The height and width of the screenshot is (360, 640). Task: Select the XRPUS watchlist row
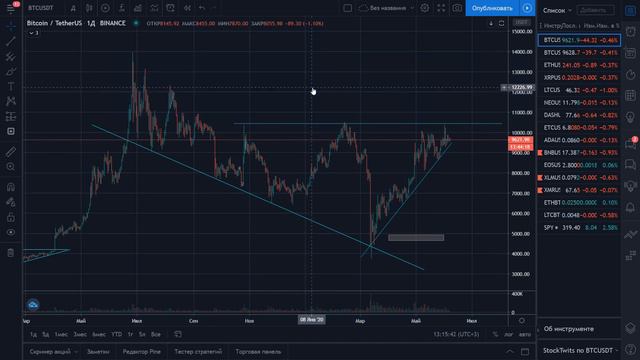(579, 78)
